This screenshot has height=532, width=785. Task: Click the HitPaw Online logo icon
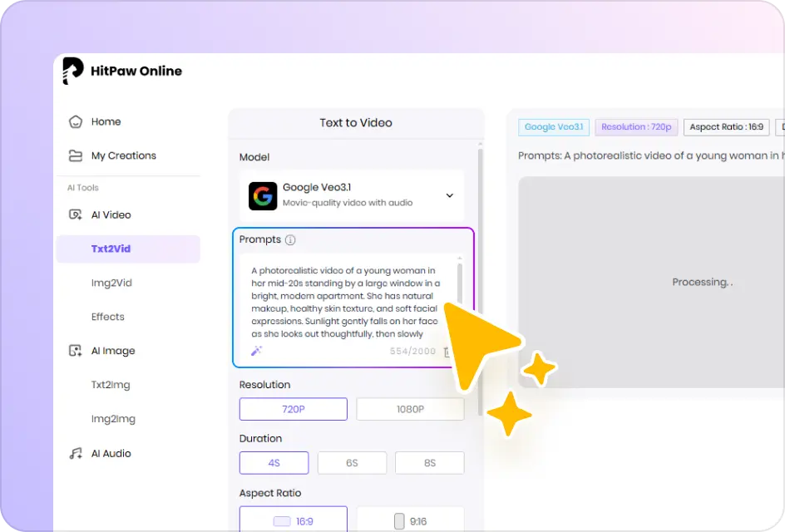click(x=73, y=71)
